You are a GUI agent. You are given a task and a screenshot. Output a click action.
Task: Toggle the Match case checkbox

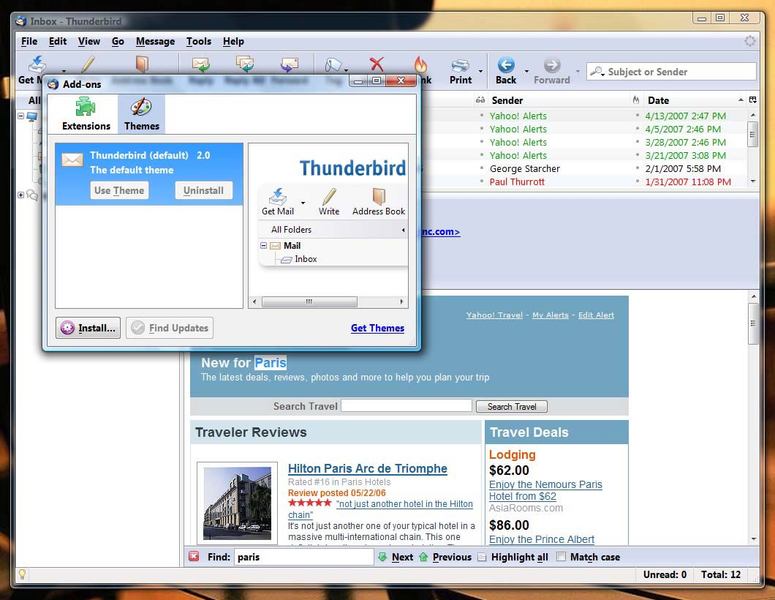(x=560, y=557)
